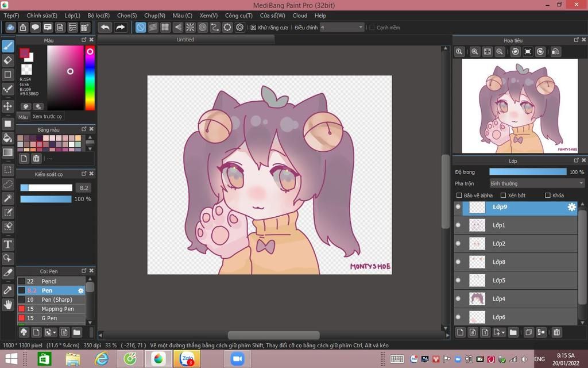Choose the Move tool
Viewport: 588px width, 368px height.
pyautogui.click(x=8, y=106)
